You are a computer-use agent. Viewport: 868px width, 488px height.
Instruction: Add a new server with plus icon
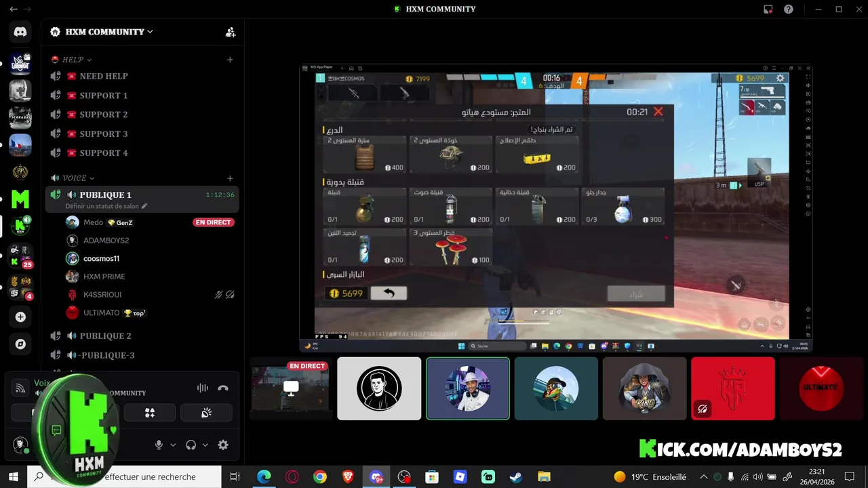(x=20, y=317)
